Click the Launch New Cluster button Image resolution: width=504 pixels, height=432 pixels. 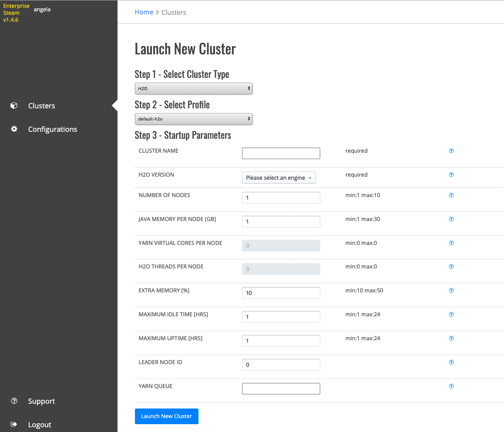click(x=167, y=416)
